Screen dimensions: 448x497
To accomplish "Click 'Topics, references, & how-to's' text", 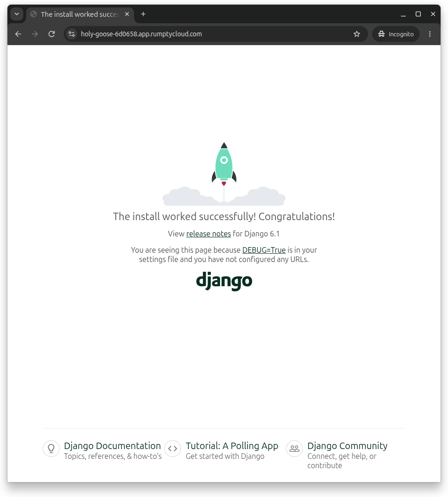I will tap(113, 456).
